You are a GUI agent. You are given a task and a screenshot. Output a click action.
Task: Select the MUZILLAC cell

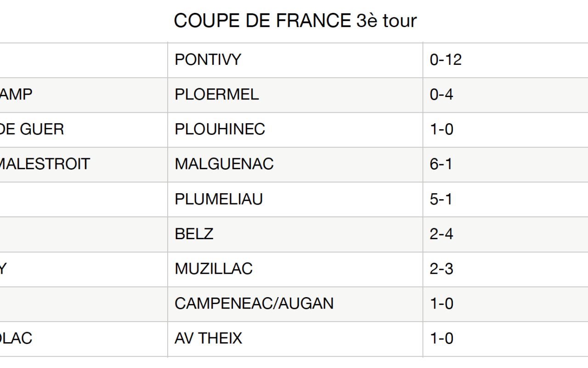pos(214,269)
